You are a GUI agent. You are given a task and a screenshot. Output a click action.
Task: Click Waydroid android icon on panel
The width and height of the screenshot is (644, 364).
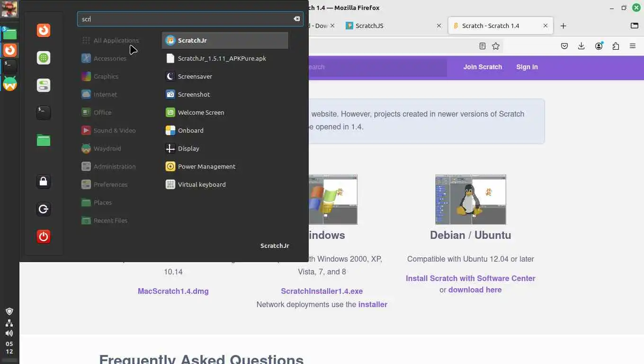pos(9,83)
